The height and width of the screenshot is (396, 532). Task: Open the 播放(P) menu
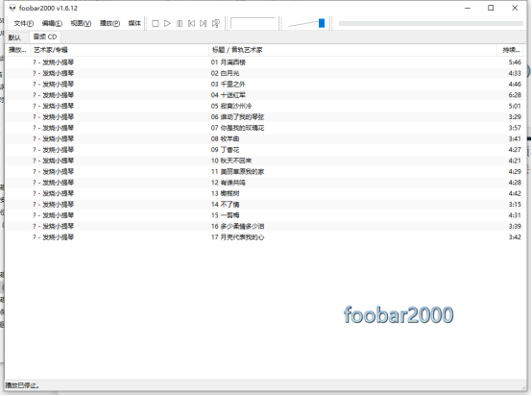point(109,23)
